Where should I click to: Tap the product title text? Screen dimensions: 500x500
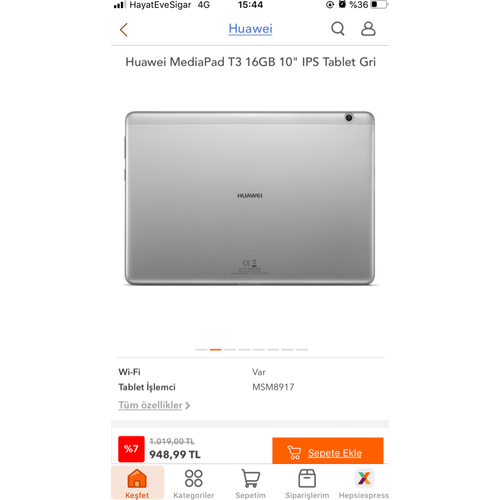click(x=251, y=62)
